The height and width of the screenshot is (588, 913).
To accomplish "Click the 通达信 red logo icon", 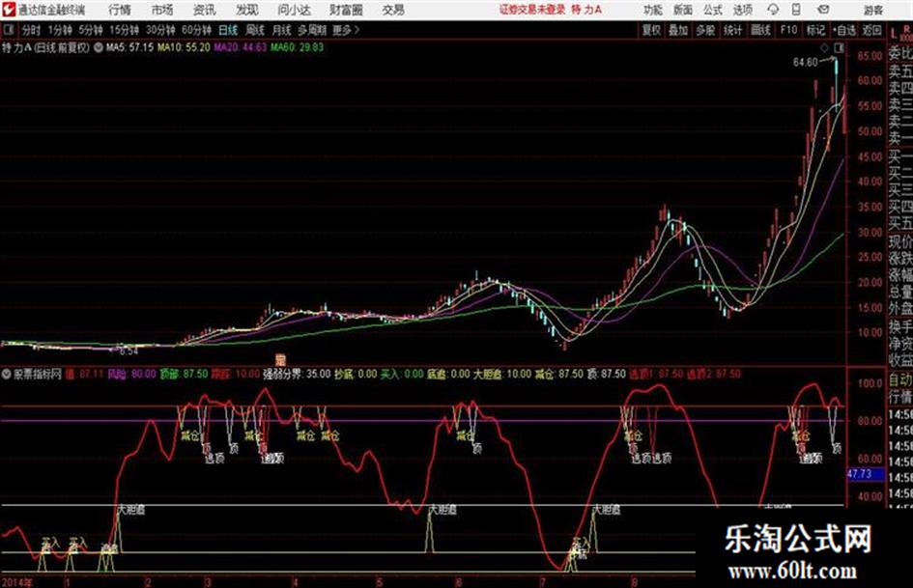I will coord(9,10).
